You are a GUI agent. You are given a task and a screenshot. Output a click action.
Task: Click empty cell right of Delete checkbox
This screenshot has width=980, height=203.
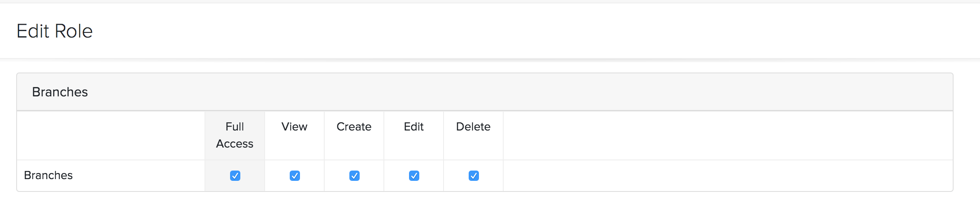pyautogui.click(x=724, y=176)
